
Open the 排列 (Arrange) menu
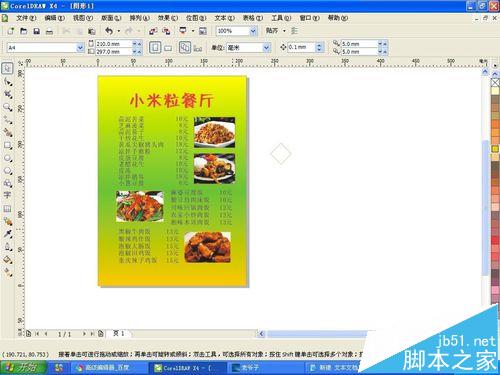click(139, 18)
